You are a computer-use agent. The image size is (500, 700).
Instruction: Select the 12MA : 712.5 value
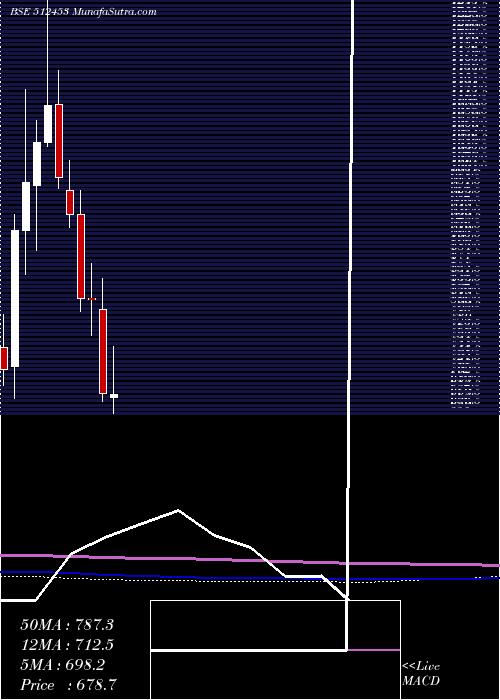(67, 645)
